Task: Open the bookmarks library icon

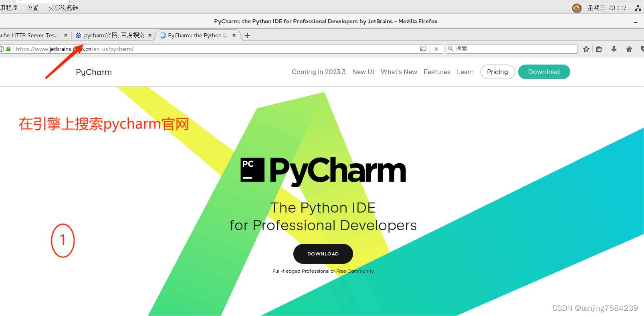Action: pyautogui.click(x=599, y=49)
